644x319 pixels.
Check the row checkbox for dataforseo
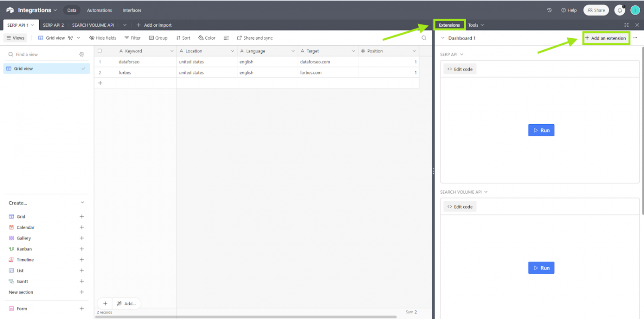point(99,61)
